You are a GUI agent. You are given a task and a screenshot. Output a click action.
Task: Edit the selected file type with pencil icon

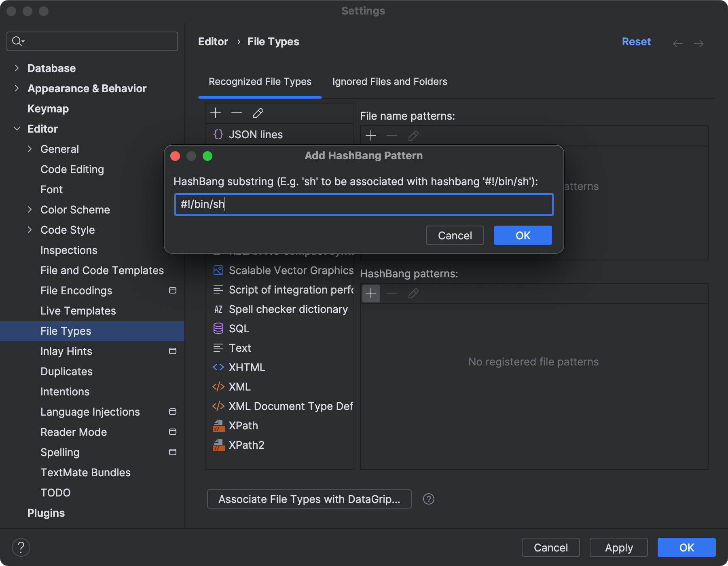[258, 113]
